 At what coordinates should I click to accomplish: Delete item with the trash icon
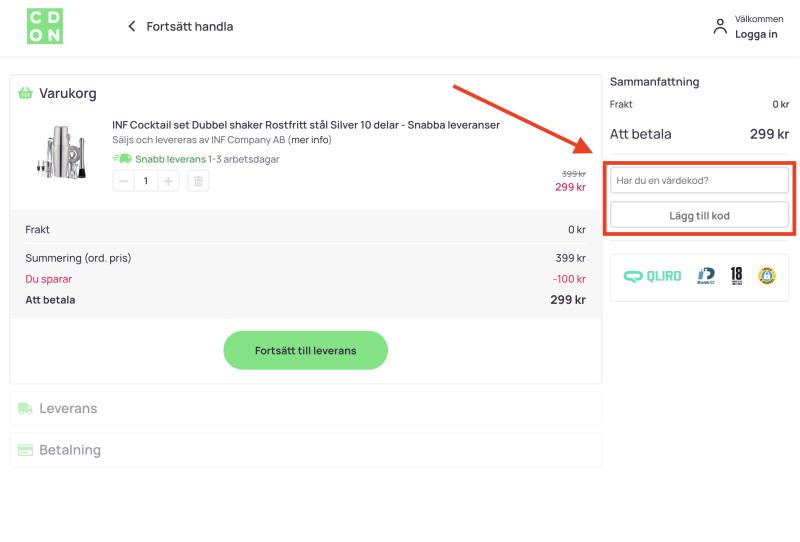click(198, 181)
